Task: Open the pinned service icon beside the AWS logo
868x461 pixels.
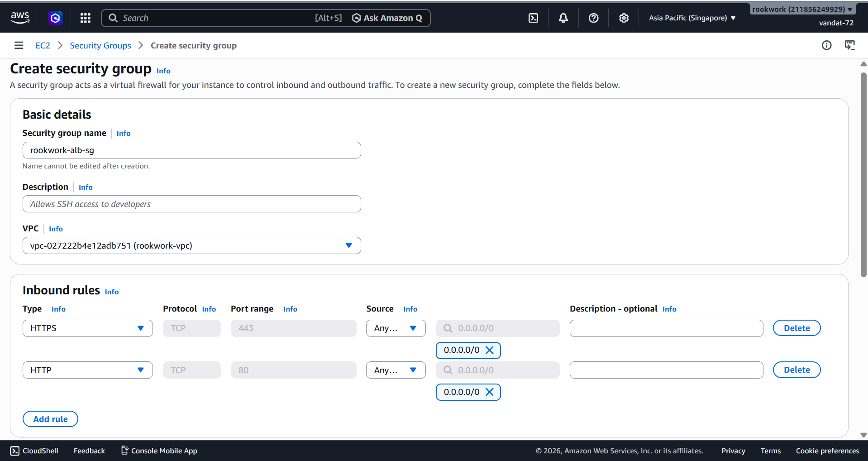Action: [x=55, y=18]
